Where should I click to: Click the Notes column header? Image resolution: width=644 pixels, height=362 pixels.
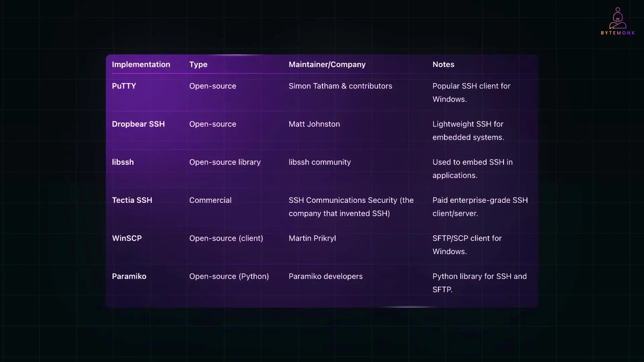point(443,64)
